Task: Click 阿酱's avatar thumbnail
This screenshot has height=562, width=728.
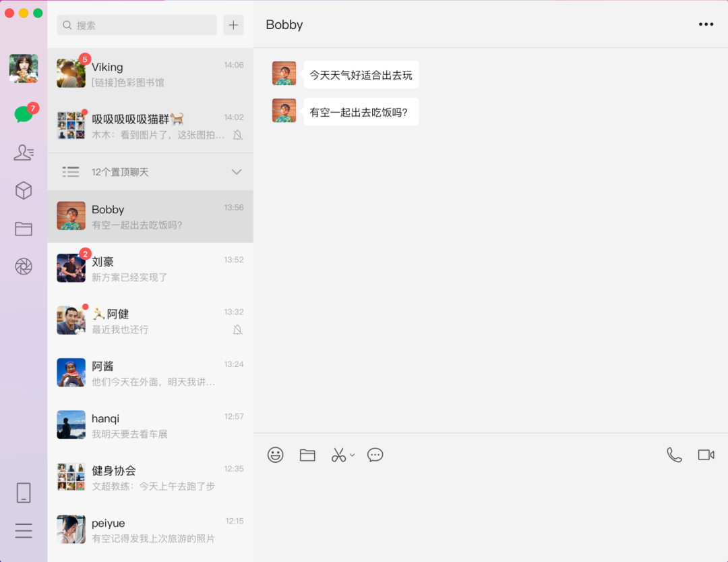Action: tap(71, 372)
